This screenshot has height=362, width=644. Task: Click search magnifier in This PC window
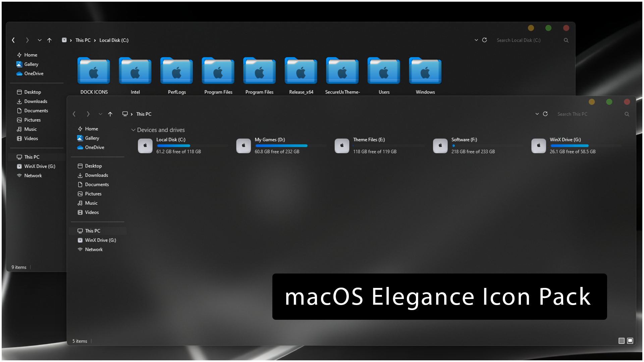coord(627,114)
